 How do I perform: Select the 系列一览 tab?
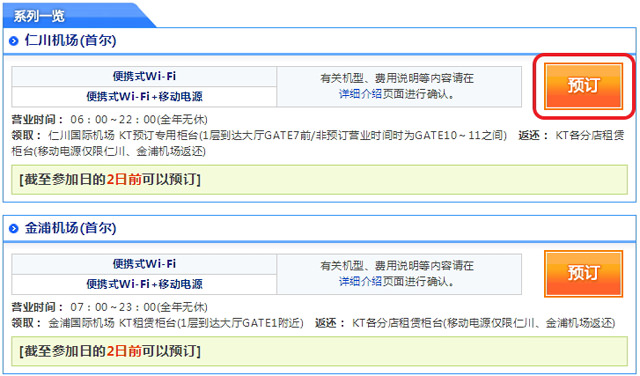click(x=39, y=16)
